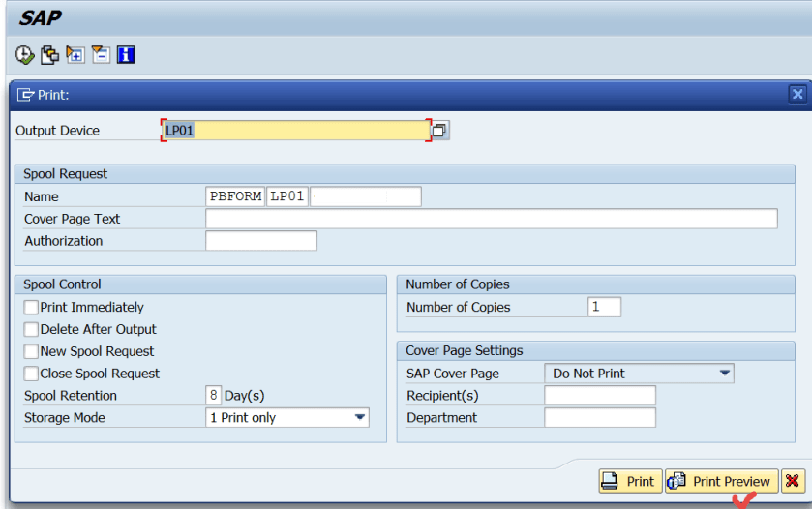Click the LP01 spool name field
This screenshot has height=509, width=812.
287,196
